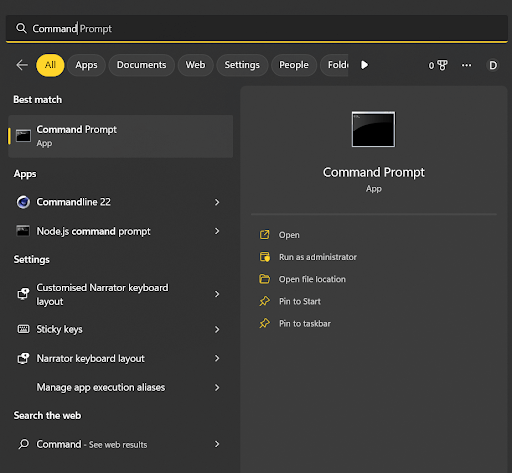Select Run as administrator

[318, 257]
